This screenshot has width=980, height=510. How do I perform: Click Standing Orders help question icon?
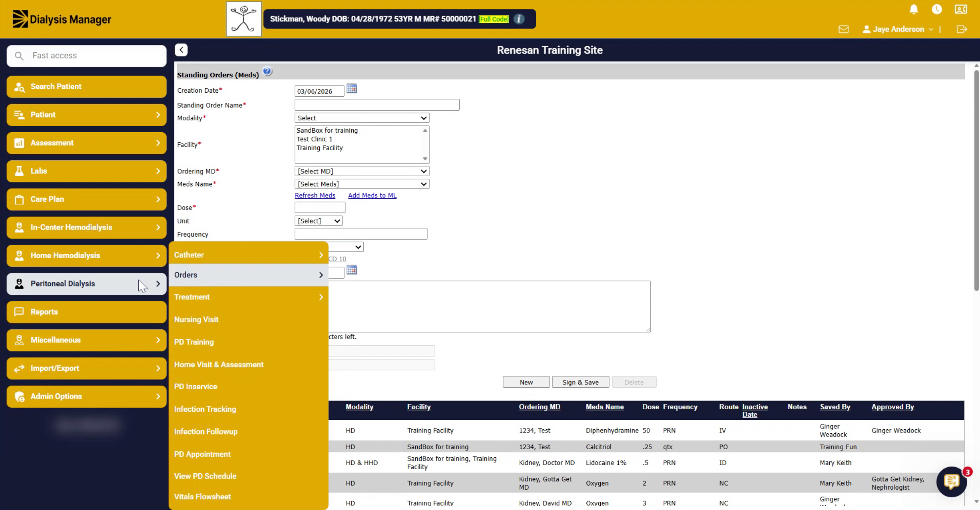267,71
